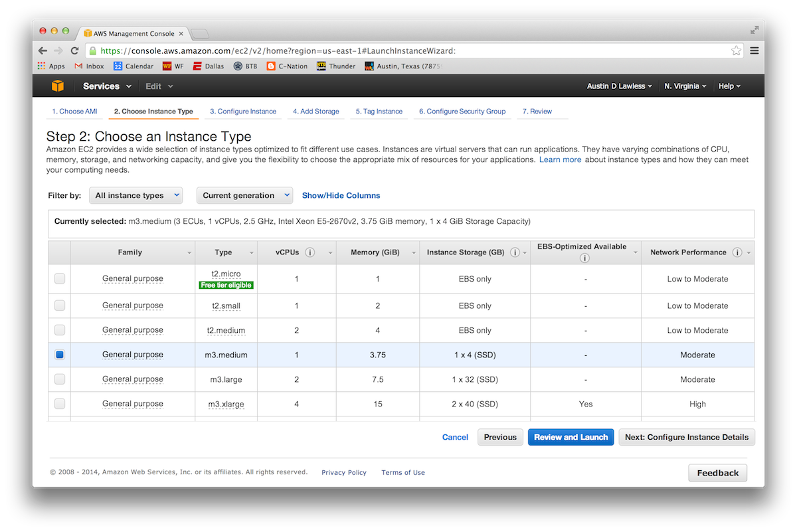Open the Family column header arrow
The width and height of the screenshot is (797, 532).
(x=189, y=253)
